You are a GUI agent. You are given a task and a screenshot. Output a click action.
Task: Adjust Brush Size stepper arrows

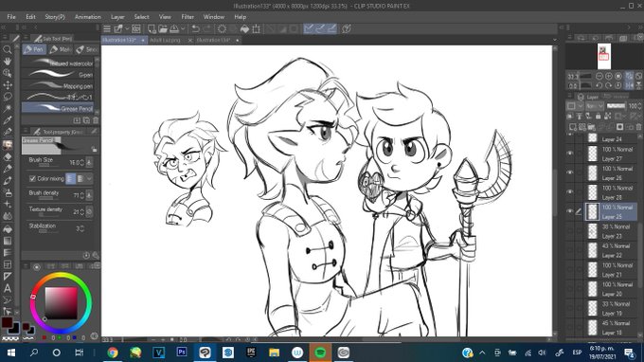pyautogui.click(x=82, y=162)
